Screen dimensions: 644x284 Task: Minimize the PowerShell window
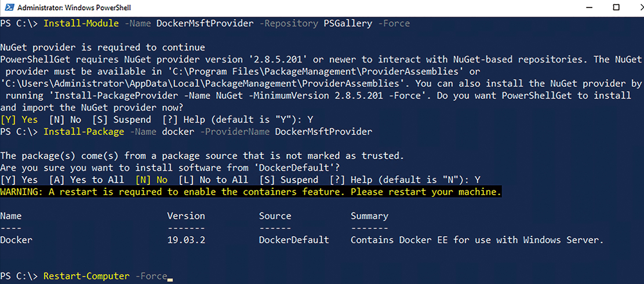click(590, 8)
